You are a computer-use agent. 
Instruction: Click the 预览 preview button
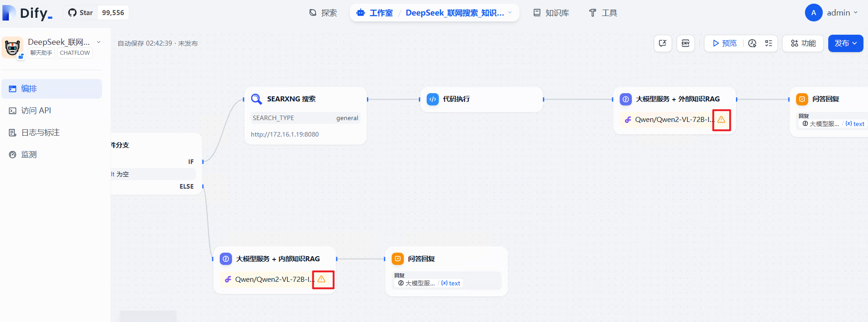(x=725, y=43)
